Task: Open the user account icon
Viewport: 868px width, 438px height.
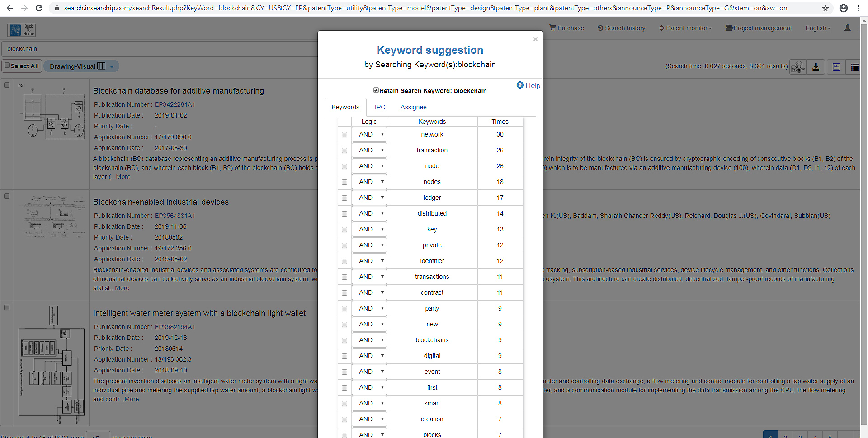Action: [848, 28]
